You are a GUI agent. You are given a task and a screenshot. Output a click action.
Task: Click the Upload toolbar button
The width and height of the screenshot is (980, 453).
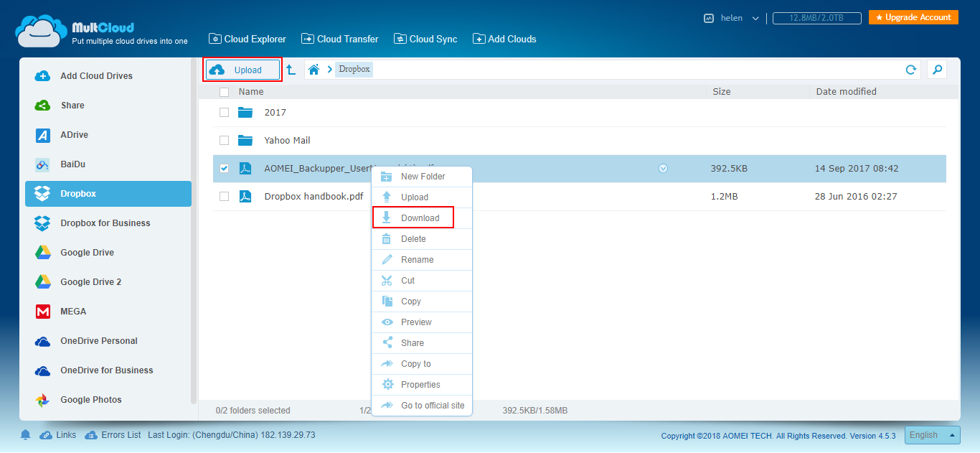click(242, 70)
